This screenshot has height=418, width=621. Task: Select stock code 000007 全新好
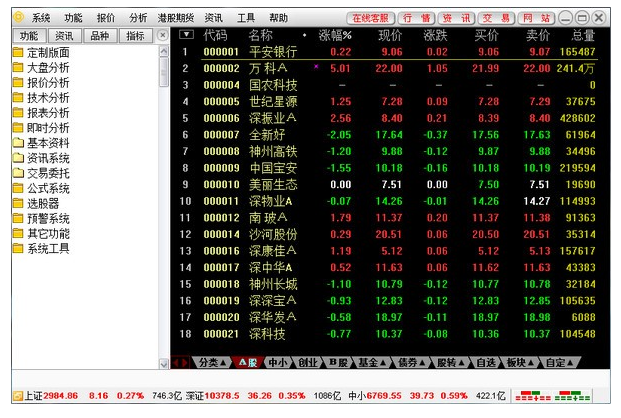386,135
